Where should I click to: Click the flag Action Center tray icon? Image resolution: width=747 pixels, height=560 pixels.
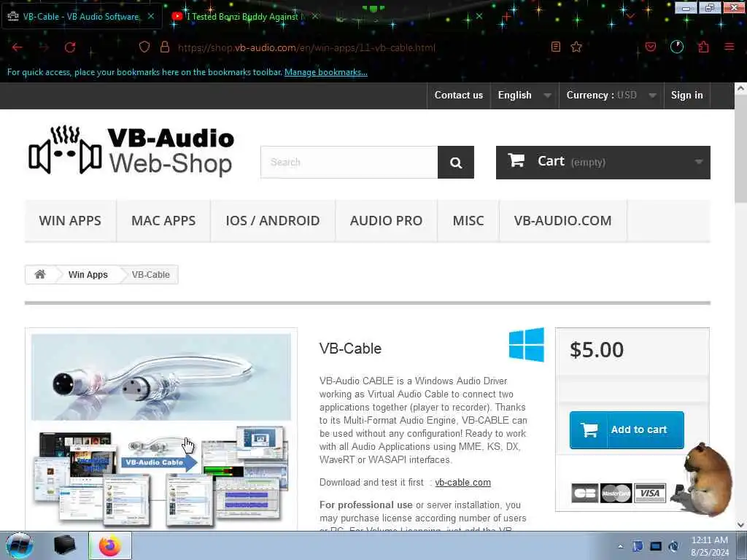tap(638, 546)
